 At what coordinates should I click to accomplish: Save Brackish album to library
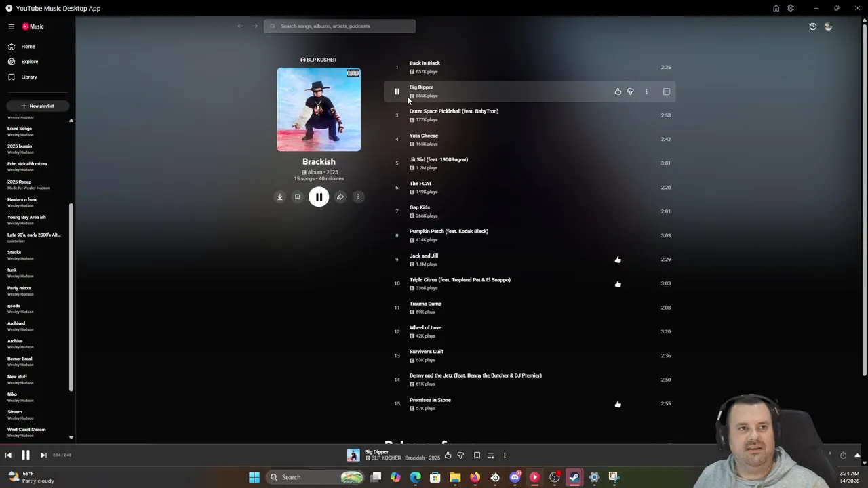pos(297,197)
